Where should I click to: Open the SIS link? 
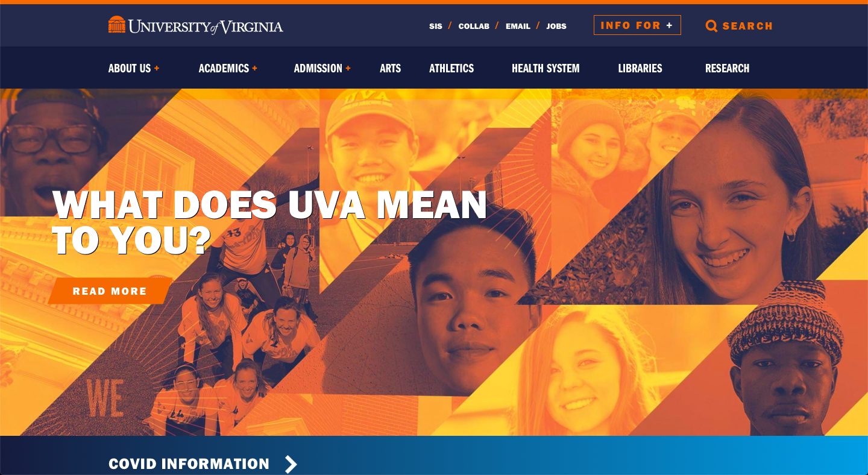pyautogui.click(x=436, y=27)
